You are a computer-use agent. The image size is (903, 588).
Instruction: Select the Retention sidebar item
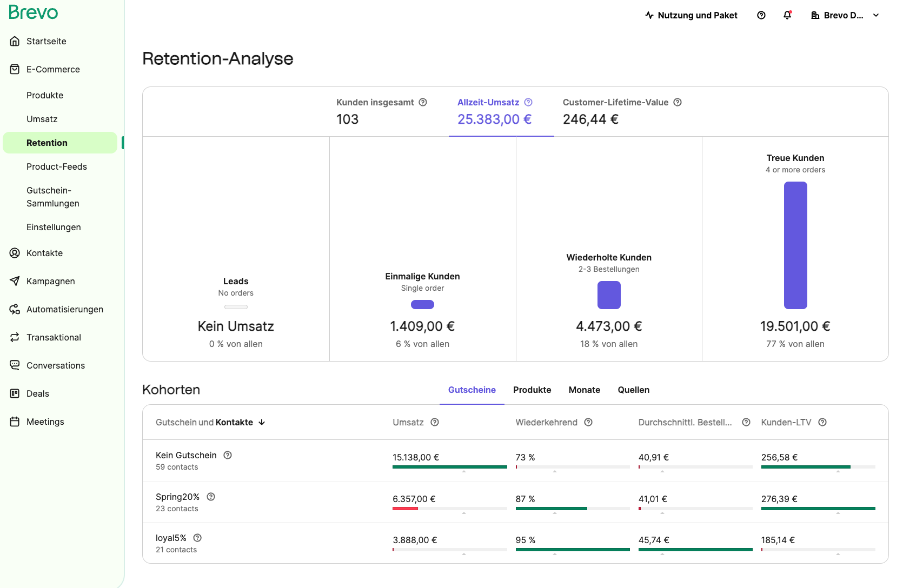coord(60,143)
